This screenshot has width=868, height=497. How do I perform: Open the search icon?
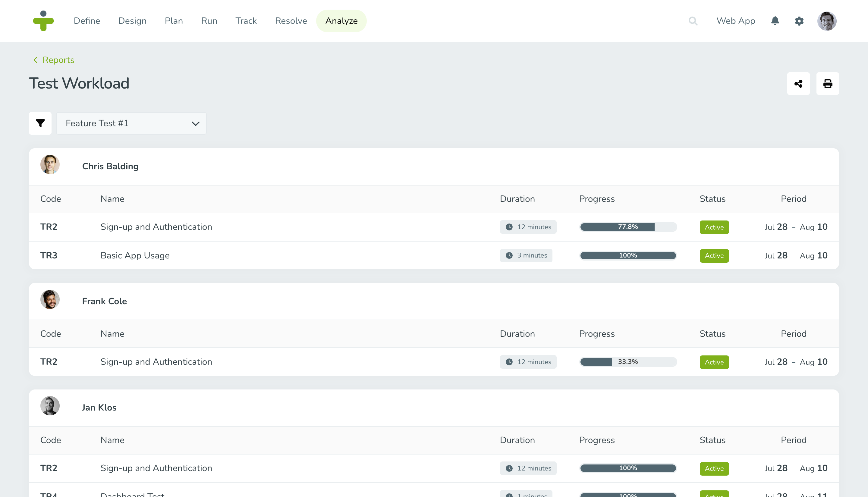coord(693,21)
